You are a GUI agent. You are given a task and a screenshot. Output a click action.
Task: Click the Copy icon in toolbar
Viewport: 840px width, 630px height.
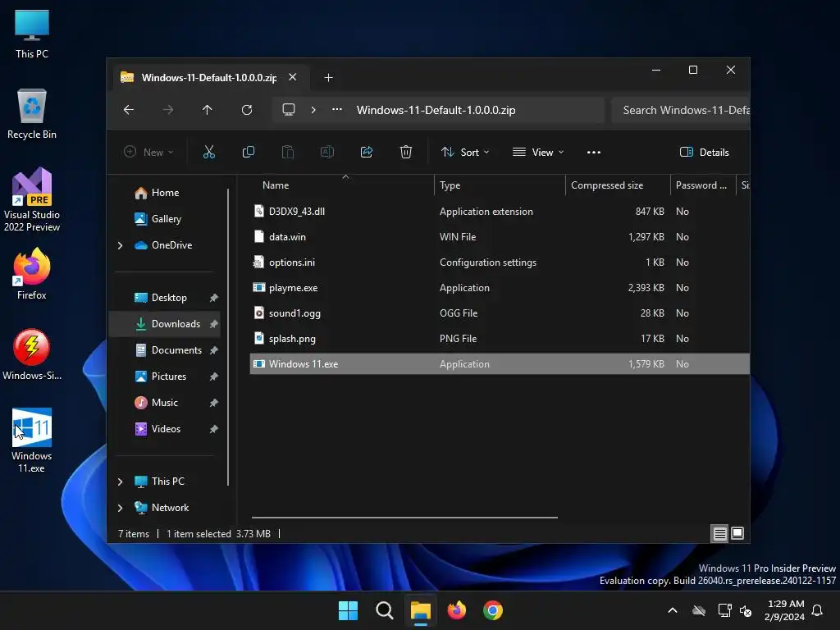248,152
